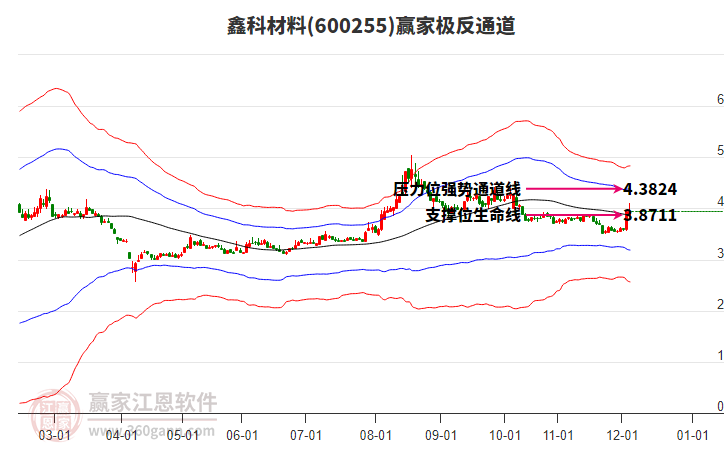Click the support value 3.8711

click(650, 215)
